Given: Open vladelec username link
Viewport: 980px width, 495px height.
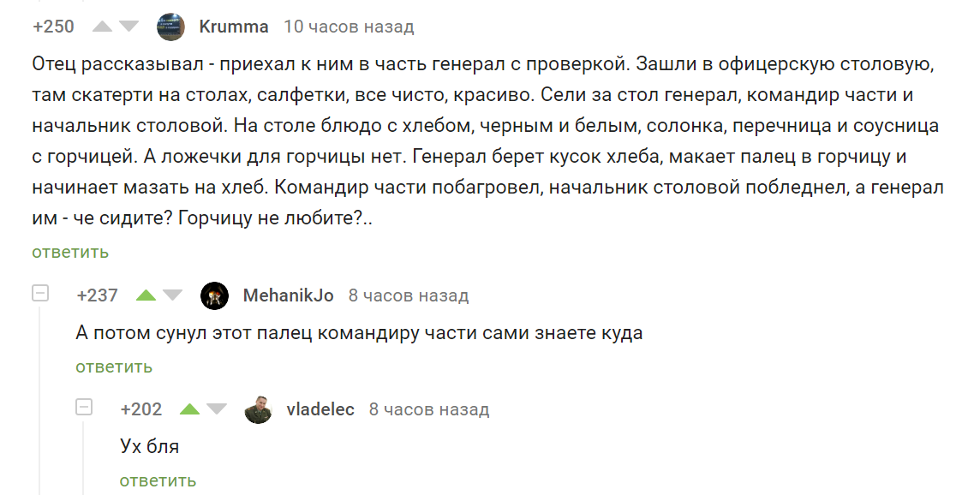Looking at the screenshot, I should pyautogui.click(x=320, y=409).
